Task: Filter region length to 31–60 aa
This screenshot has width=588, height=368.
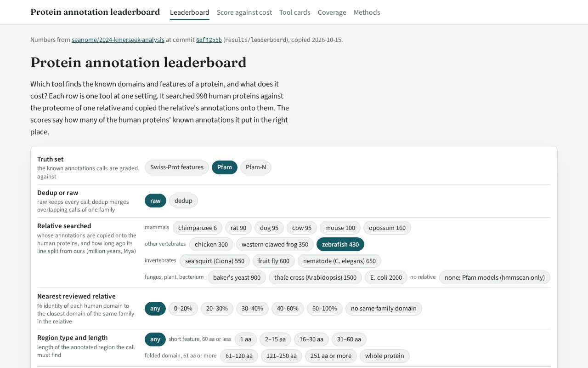Action: [x=349, y=339]
